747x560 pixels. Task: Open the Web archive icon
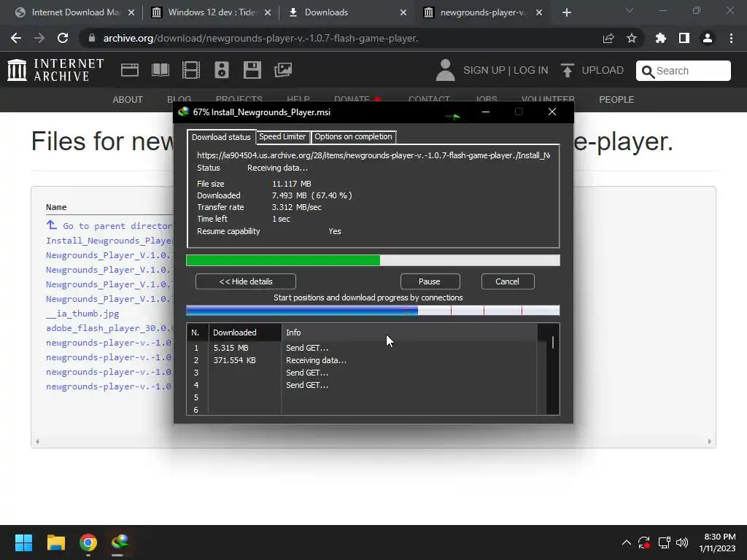pos(130,70)
